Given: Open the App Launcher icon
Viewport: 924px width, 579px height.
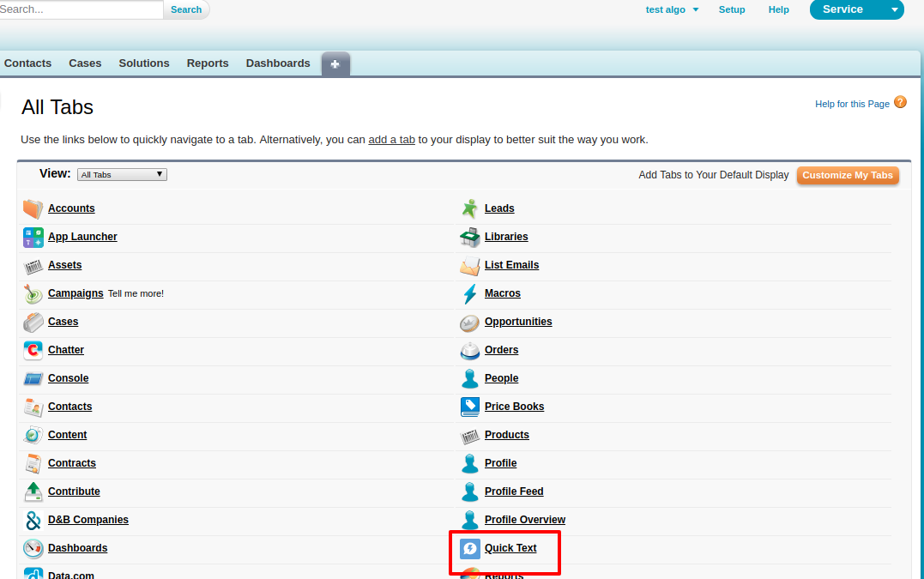Looking at the screenshot, I should pyautogui.click(x=33, y=237).
